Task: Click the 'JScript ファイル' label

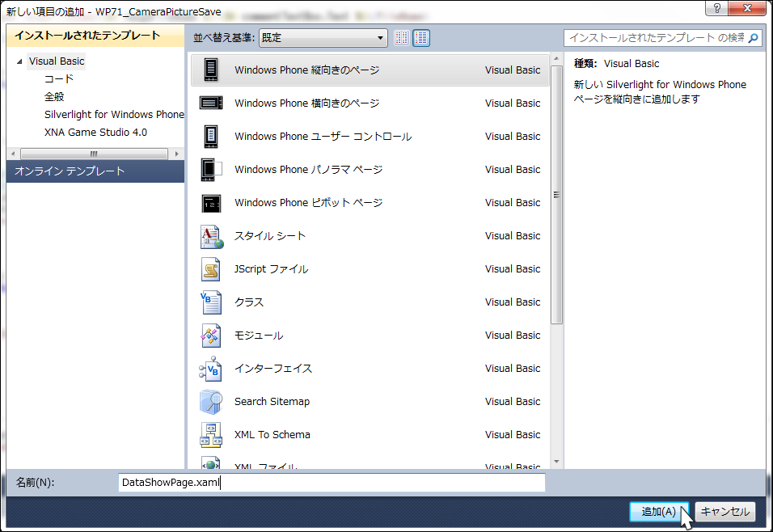Action: tap(271, 269)
